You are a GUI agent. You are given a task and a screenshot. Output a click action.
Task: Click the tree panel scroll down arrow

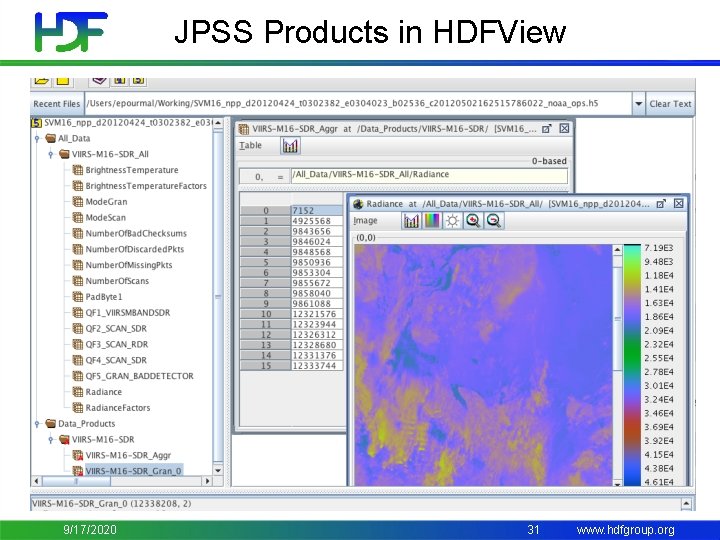tap(218, 471)
